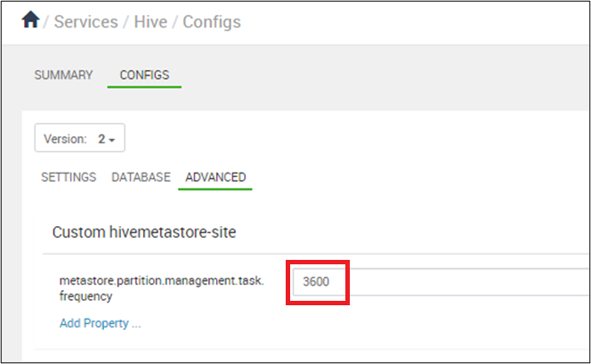Switch to the DATABASE sub-tab

(141, 177)
